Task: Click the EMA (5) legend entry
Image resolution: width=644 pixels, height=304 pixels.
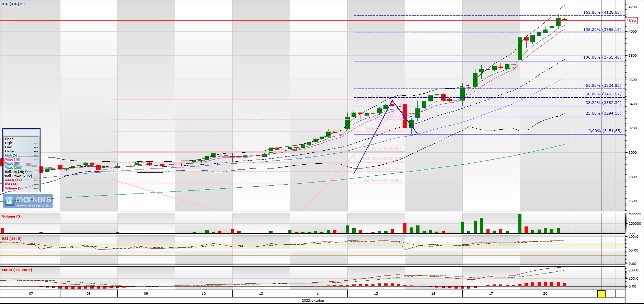Action: tap(11, 155)
